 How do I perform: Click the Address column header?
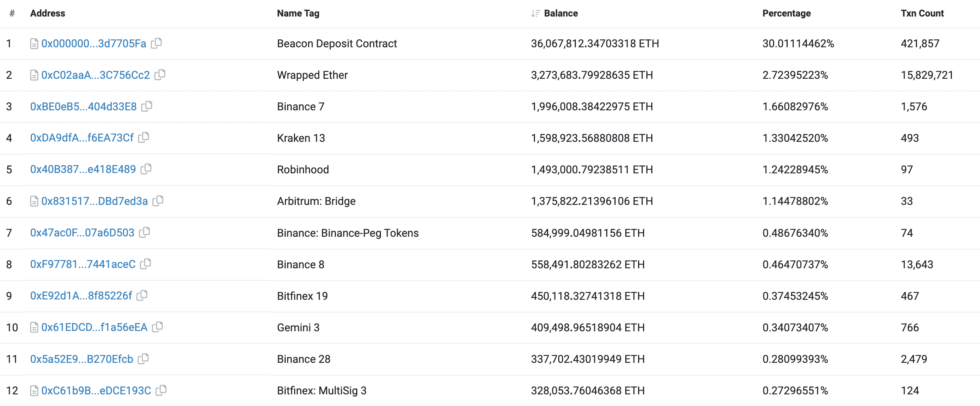point(48,13)
